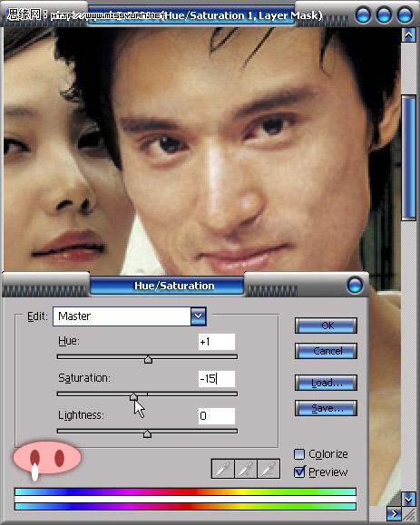The width and height of the screenshot is (420, 525).
Task: Uncheck the Preview checkbox
Action: click(x=299, y=472)
